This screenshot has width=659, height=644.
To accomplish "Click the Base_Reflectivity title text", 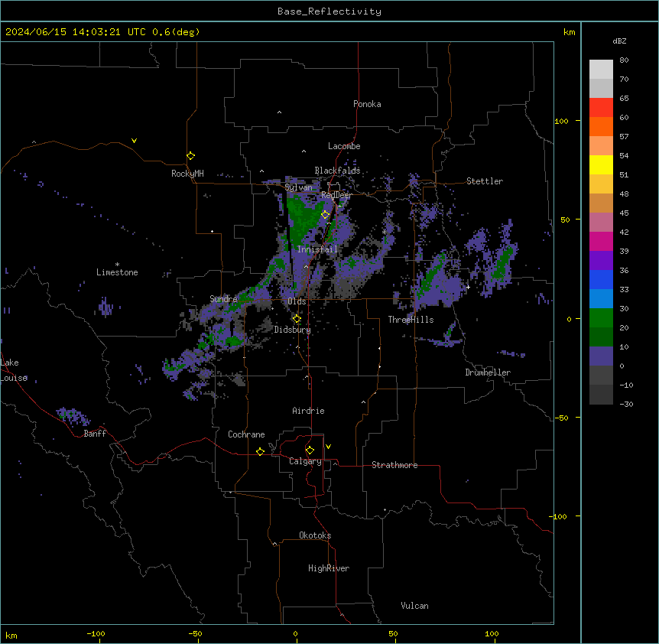I will [329, 11].
